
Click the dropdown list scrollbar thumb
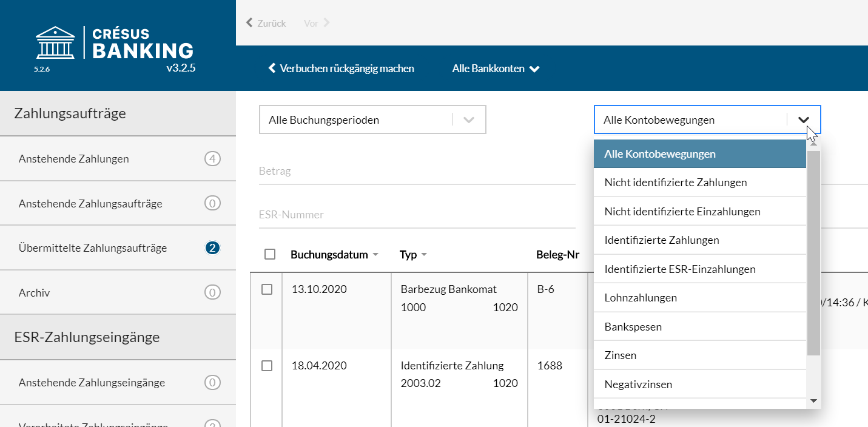pyautogui.click(x=813, y=253)
